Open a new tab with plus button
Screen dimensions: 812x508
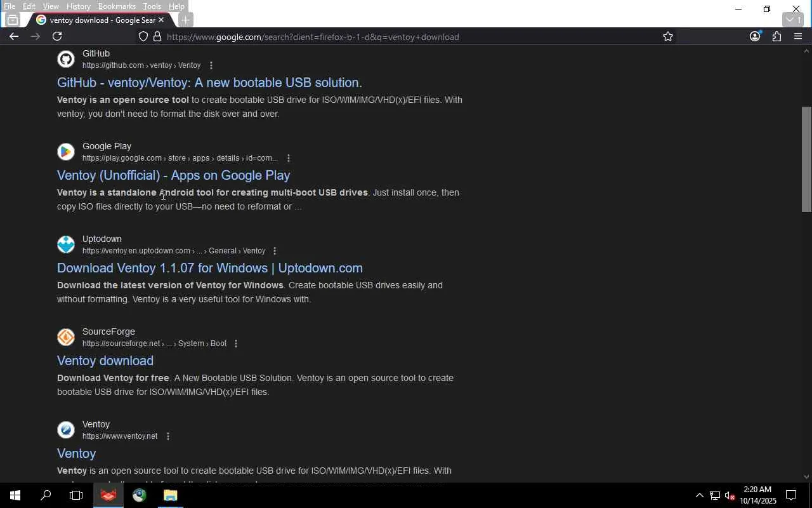(x=185, y=20)
